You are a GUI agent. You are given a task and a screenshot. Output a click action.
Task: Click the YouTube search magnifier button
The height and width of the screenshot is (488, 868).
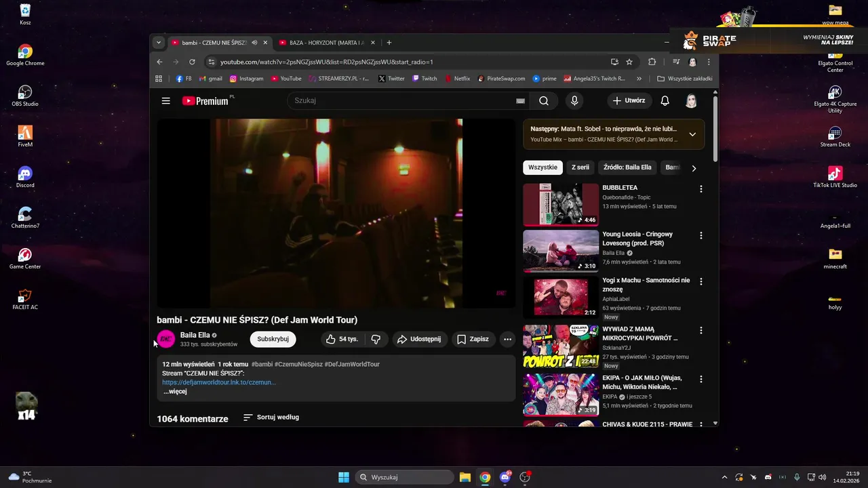(x=544, y=101)
